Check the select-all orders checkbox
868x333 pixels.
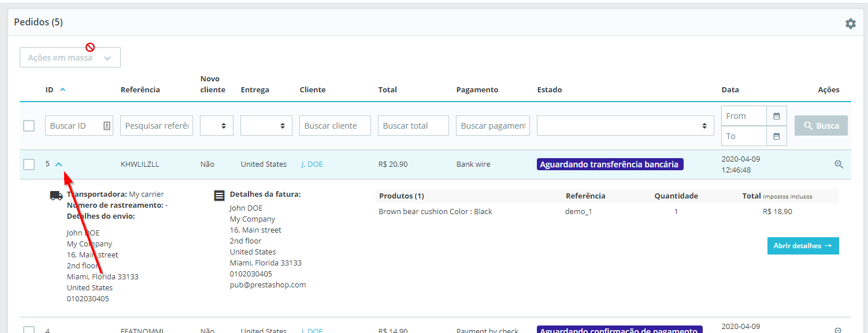[29, 125]
